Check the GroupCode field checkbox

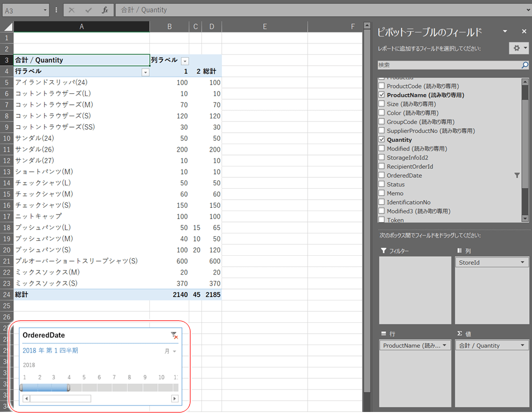[x=382, y=121]
